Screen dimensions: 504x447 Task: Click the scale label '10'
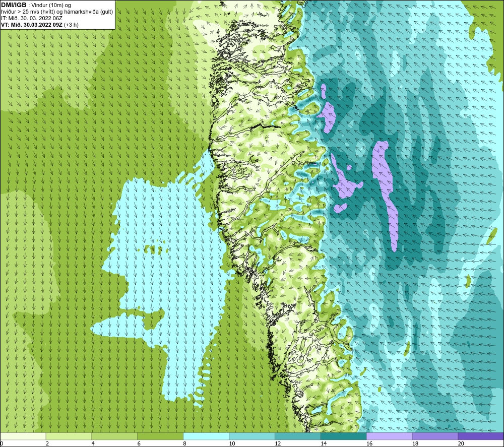pos(232,443)
